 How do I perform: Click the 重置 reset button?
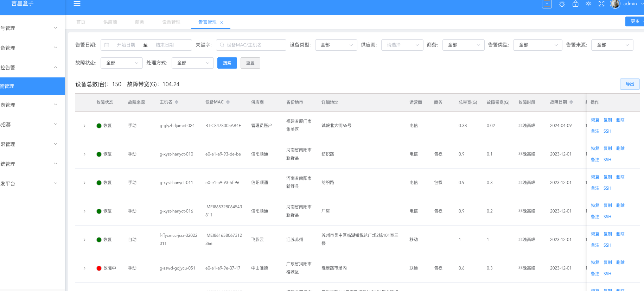point(250,63)
